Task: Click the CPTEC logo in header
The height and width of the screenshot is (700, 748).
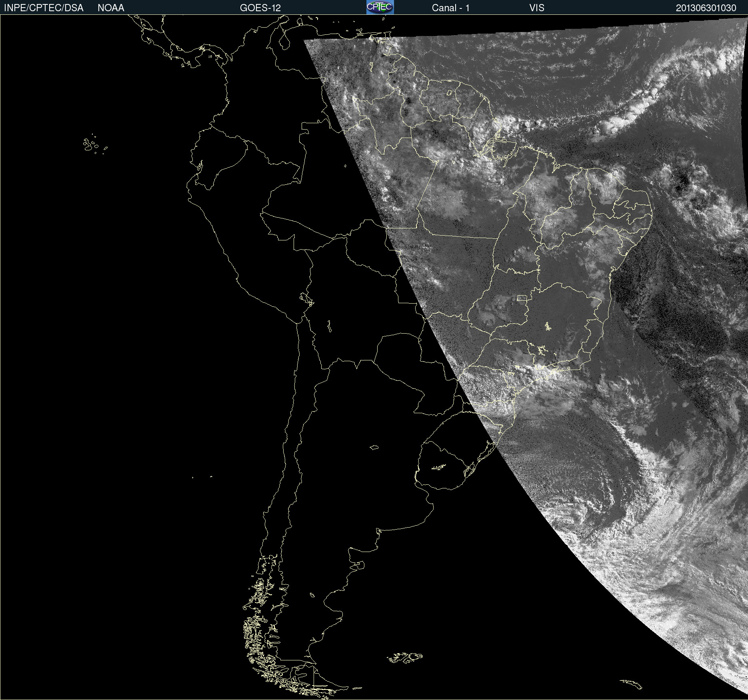Action: (x=380, y=7)
